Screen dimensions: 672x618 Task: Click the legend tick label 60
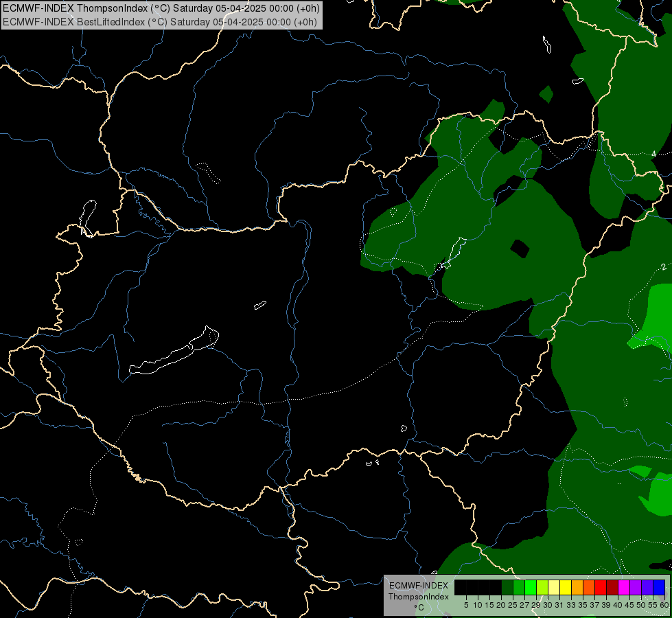(x=664, y=605)
